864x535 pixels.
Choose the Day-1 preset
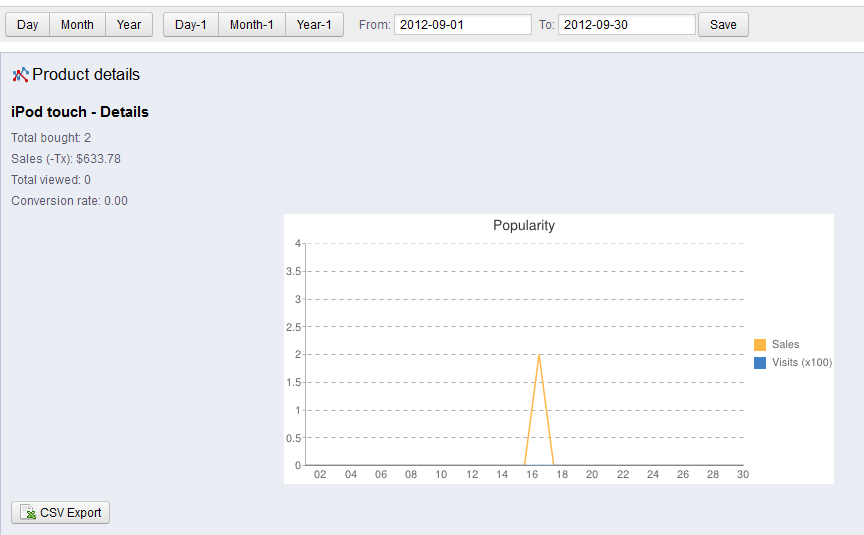pyautogui.click(x=191, y=25)
